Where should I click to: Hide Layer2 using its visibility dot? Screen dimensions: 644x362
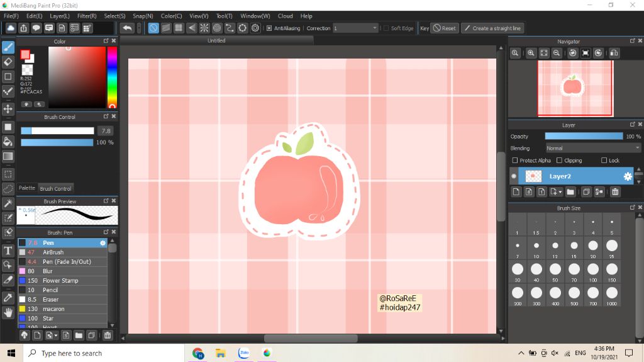pyautogui.click(x=514, y=176)
